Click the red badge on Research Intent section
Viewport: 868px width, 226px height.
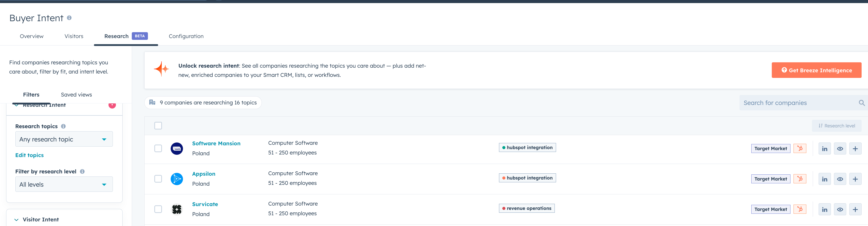112,105
